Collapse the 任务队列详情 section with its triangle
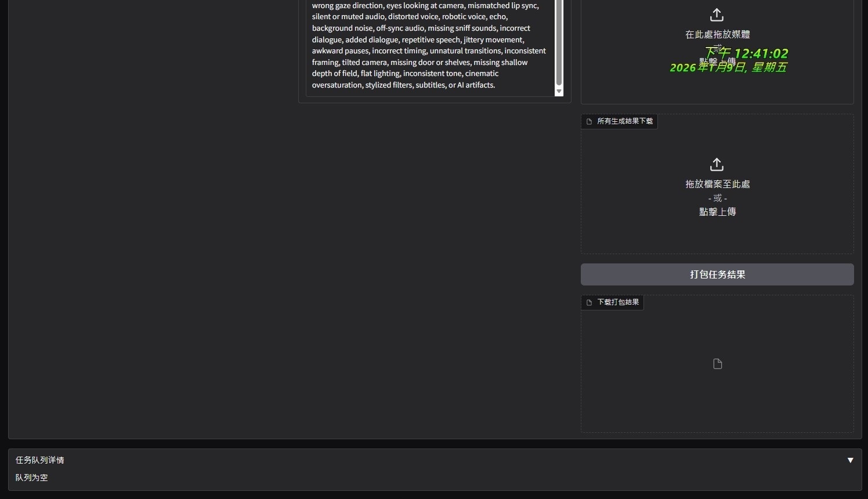868x499 pixels. click(850, 460)
